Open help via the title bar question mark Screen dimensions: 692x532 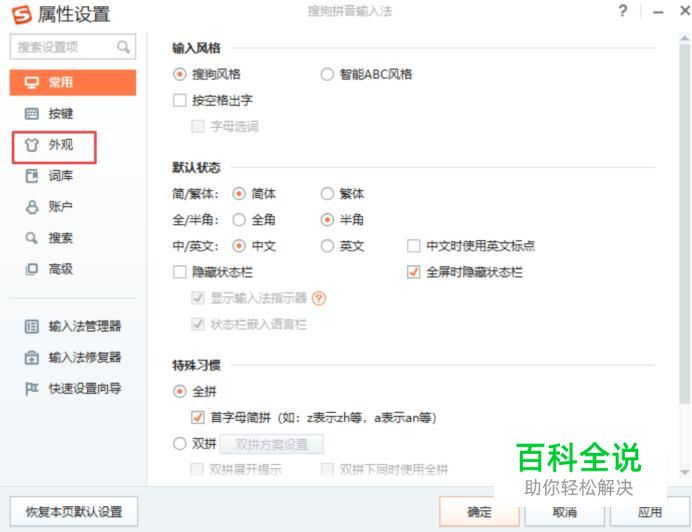623,11
